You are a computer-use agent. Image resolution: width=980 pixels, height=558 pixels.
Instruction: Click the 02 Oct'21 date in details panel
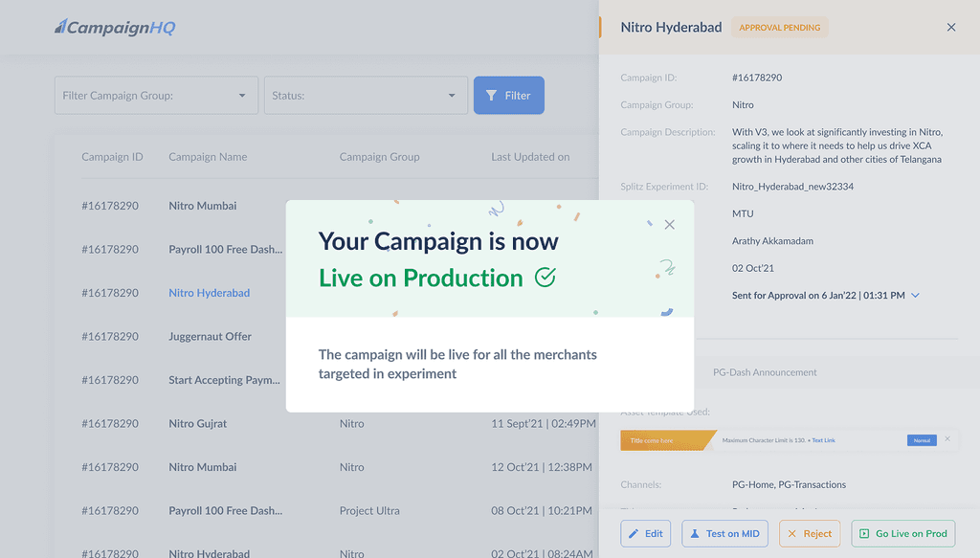click(x=752, y=268)
